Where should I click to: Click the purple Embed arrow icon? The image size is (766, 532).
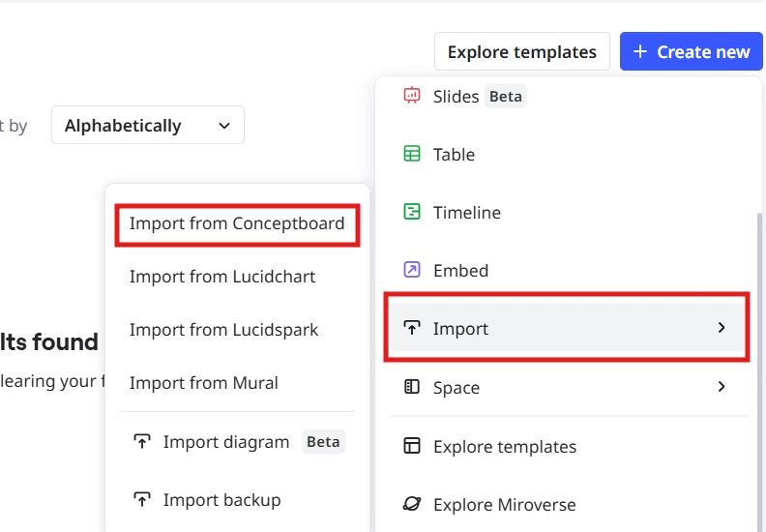pyautogui.click(x=412, y=270)
